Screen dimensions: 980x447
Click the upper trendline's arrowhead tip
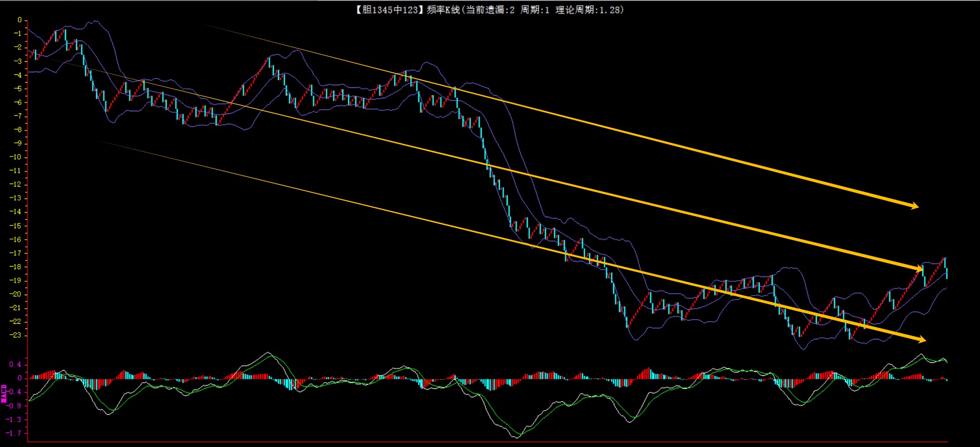pos(918,207)
